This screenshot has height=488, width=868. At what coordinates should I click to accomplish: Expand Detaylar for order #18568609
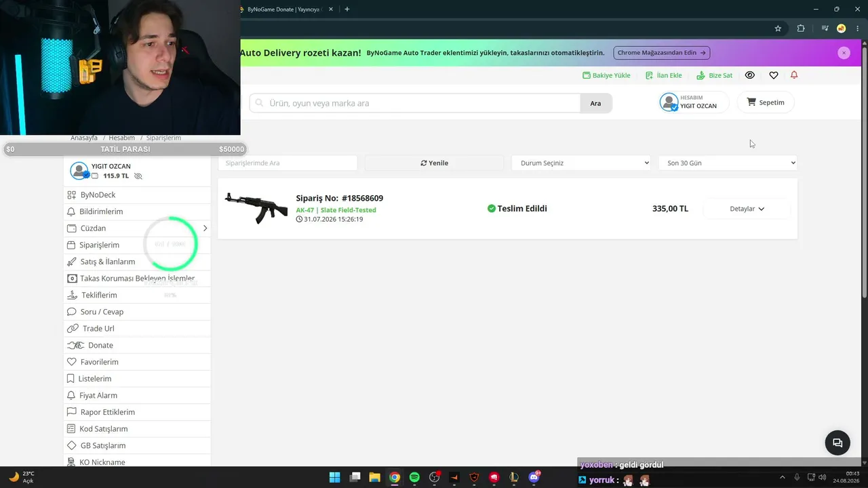coord(747,209)
